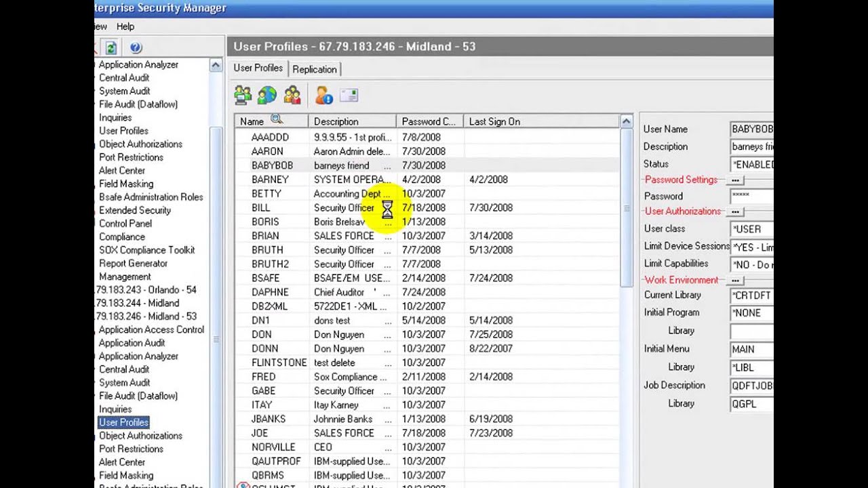Select the BETTY user row
Screen dimensions: 868x488
click(x=427, y=194)
